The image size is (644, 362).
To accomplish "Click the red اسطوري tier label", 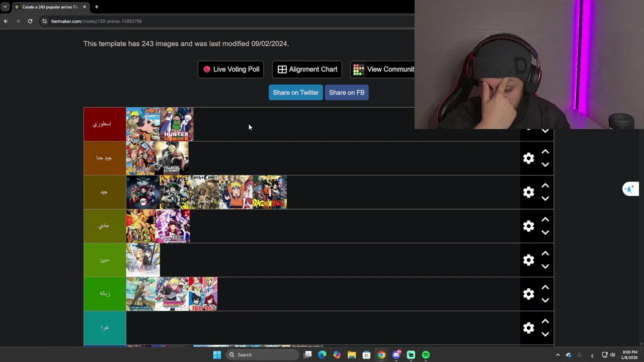I will coord(105,124).
